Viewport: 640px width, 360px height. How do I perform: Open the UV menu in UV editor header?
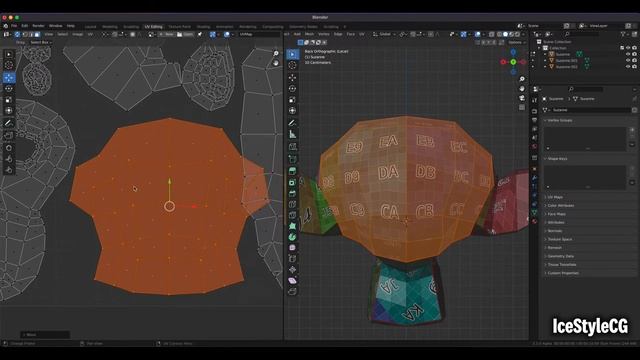coord(90,34)
